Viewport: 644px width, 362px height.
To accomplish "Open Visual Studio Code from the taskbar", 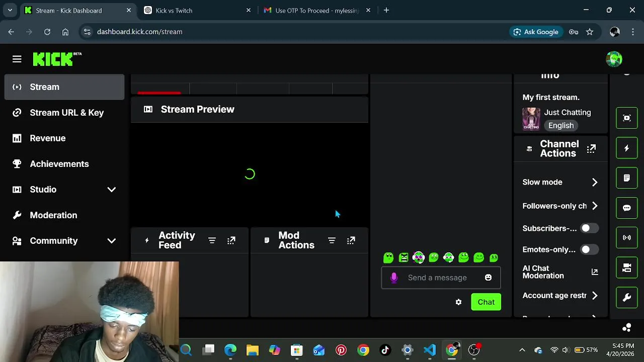I will click(430, 350).
